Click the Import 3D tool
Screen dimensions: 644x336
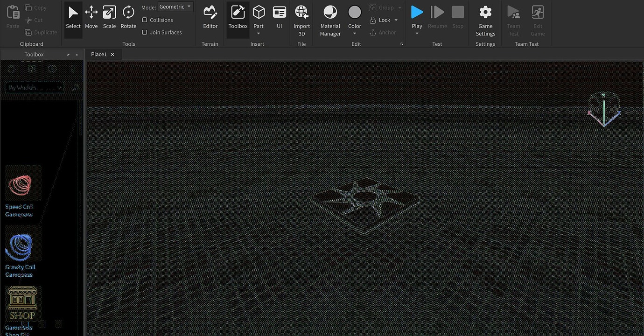coord(301,19)
